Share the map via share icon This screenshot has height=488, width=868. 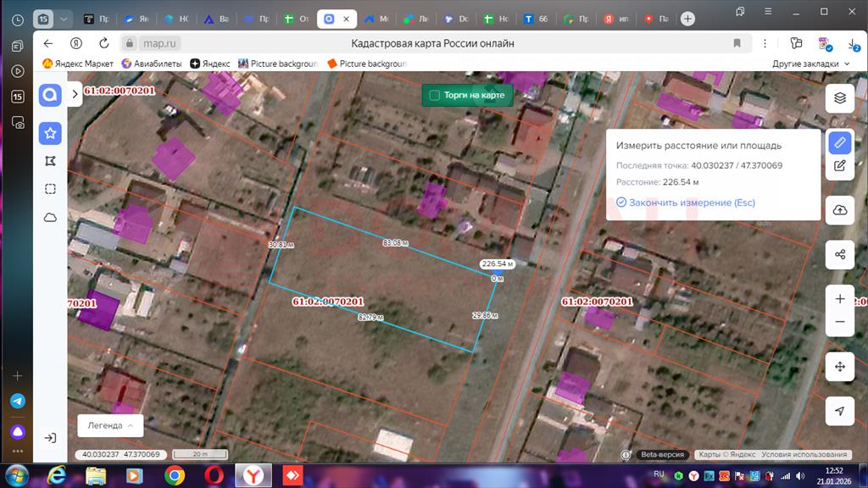coord(839,254)
